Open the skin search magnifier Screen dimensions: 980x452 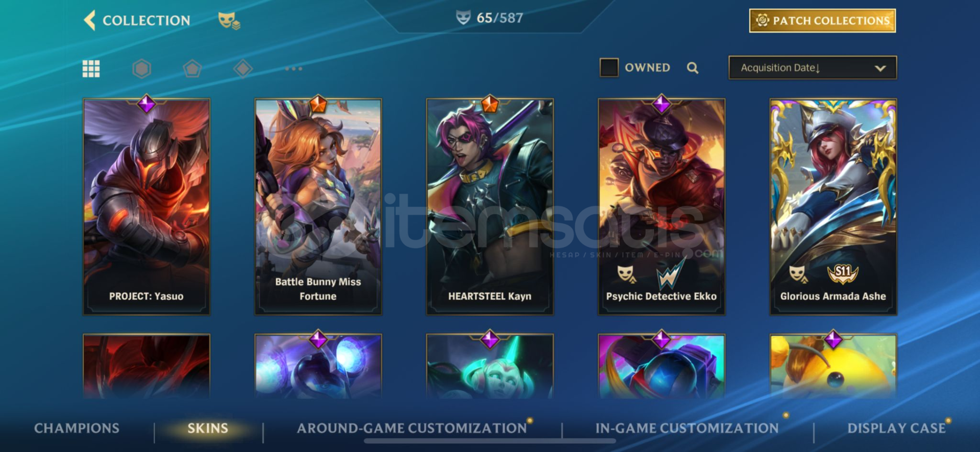693,68
